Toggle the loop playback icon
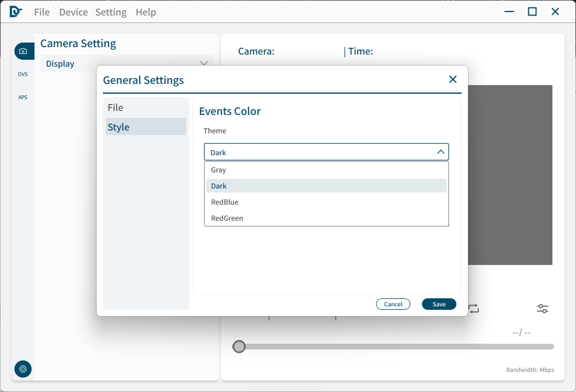 click(474, 309)
